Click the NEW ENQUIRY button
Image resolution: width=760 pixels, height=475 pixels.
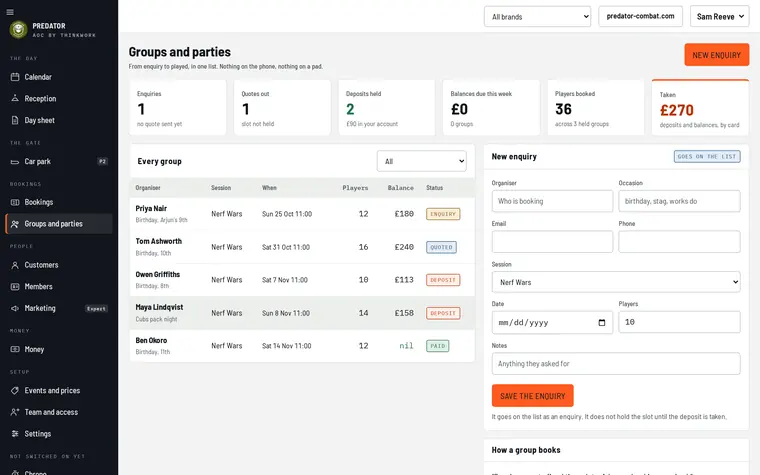click(716, 55)
